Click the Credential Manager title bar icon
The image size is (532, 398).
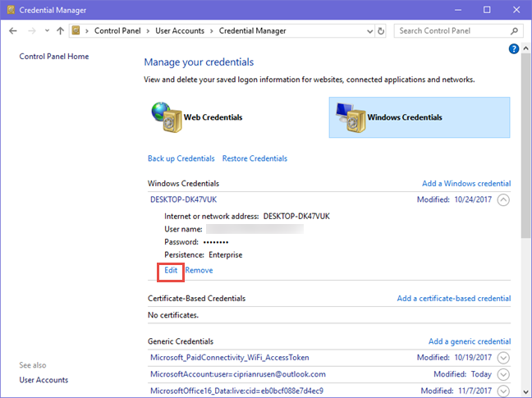11,10
